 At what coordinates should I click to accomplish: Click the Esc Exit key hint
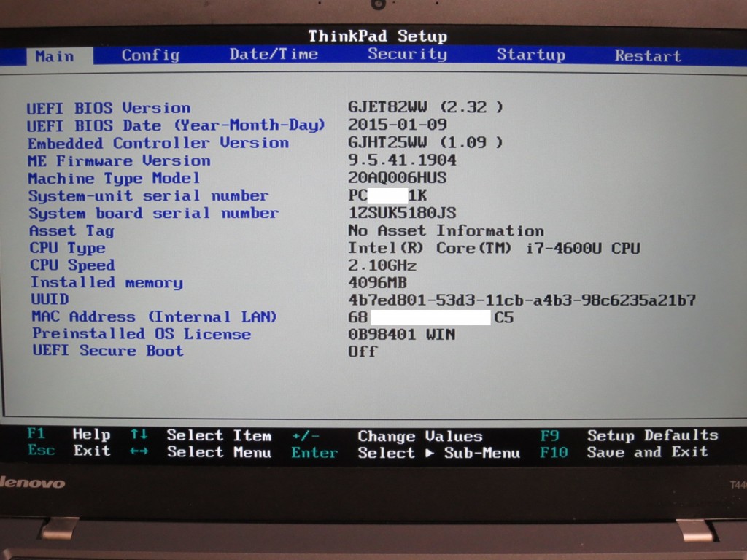(x=69, y=451)
